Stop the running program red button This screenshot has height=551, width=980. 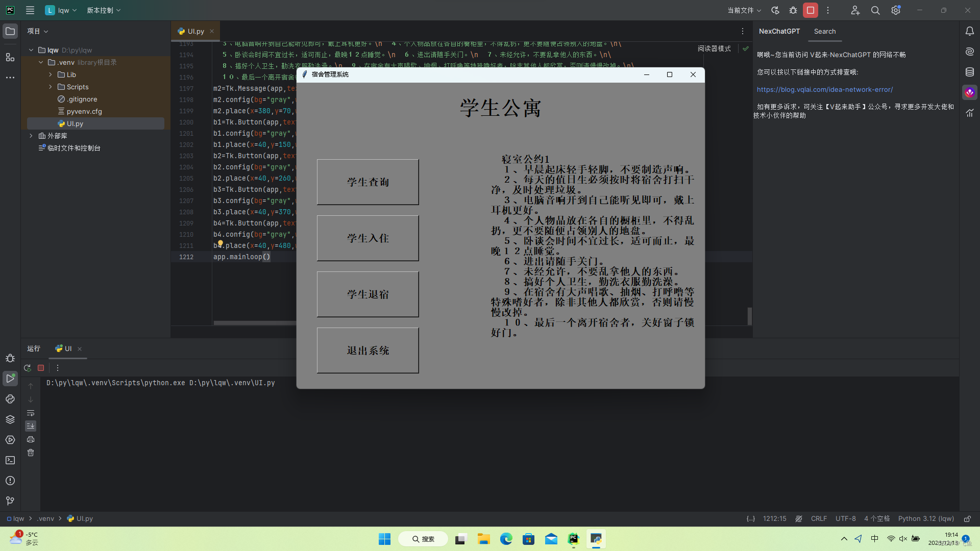pos(811,10)
